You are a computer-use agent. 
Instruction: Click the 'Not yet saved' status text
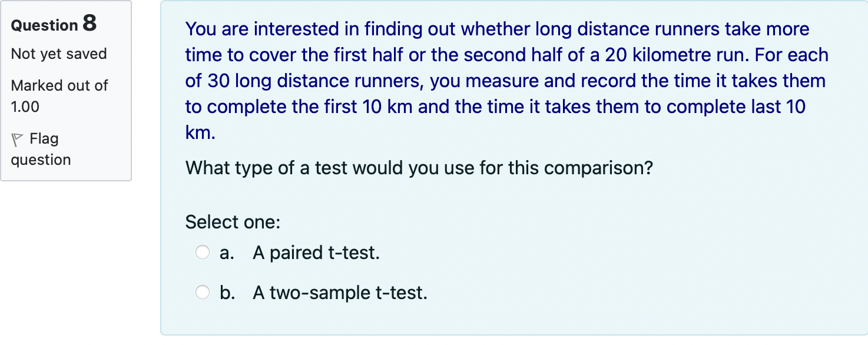point(58,54)
